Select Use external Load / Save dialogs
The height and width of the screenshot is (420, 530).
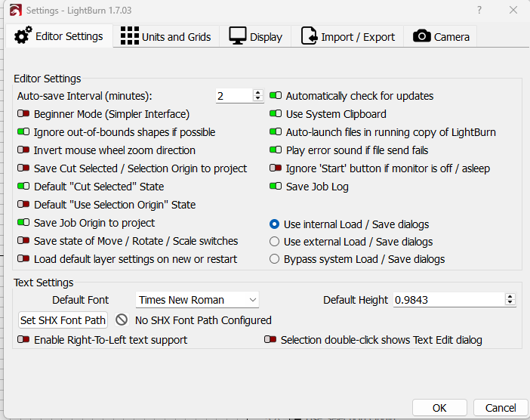click(x=275, y=242)
